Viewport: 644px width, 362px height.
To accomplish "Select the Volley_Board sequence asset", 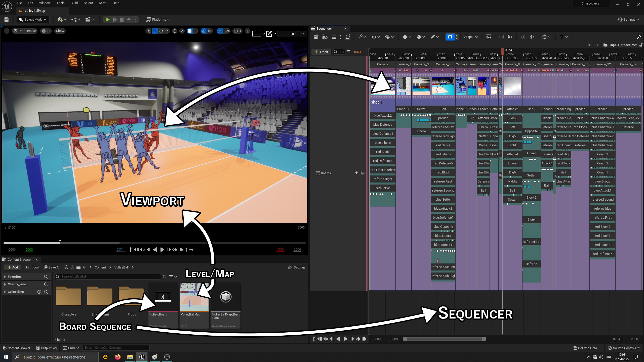I will [163, 305].
